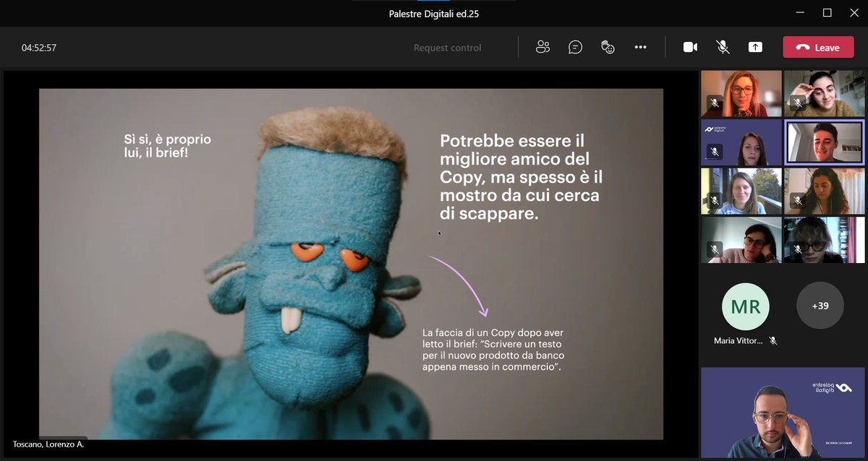Open the more actions (...) menu
The width and height of the screenshot is (868, 461).
pos(640,47)
